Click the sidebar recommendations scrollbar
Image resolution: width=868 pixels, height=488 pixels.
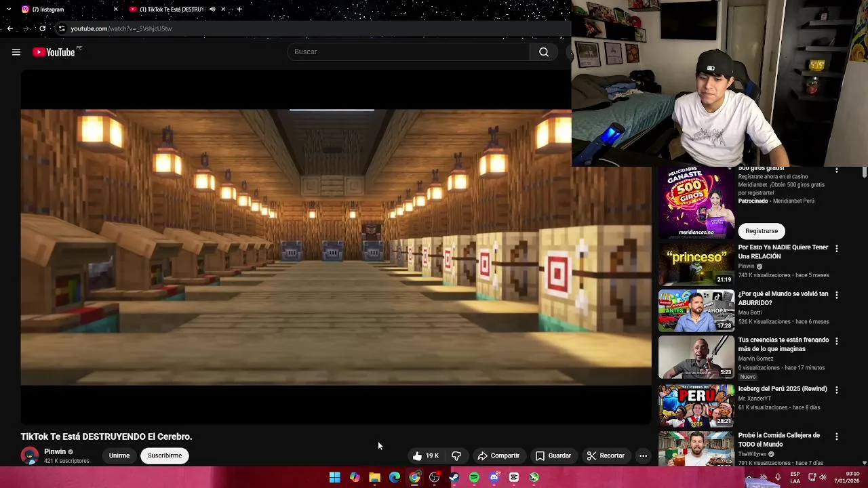[864, 172]
